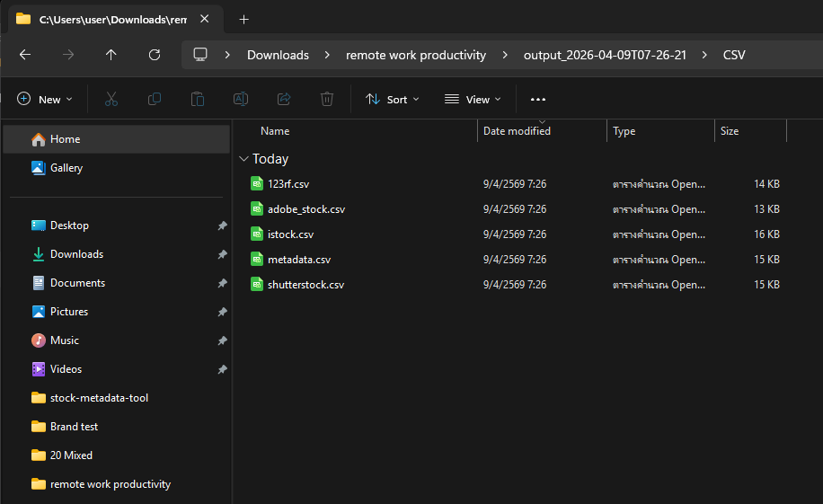
Task: Click the This PC monitor icon in address bar
Action: pyautogui.click(x=200, y=55)
